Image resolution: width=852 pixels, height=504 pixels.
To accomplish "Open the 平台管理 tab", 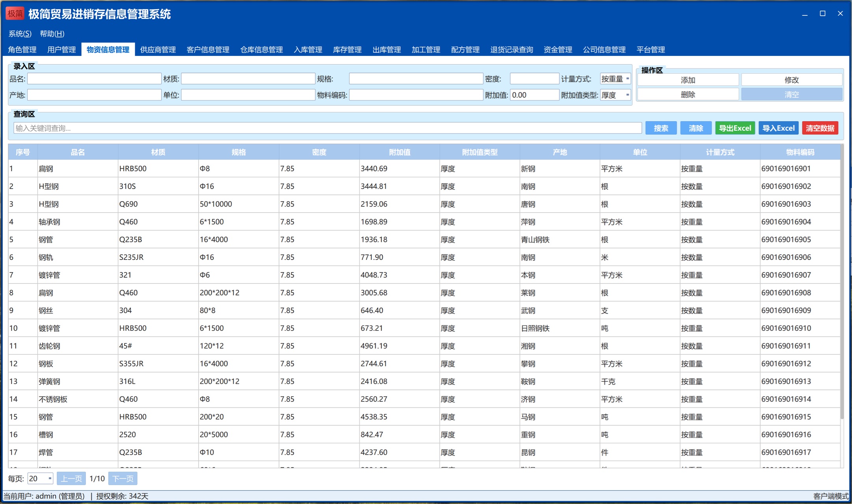I will (651, 50).
